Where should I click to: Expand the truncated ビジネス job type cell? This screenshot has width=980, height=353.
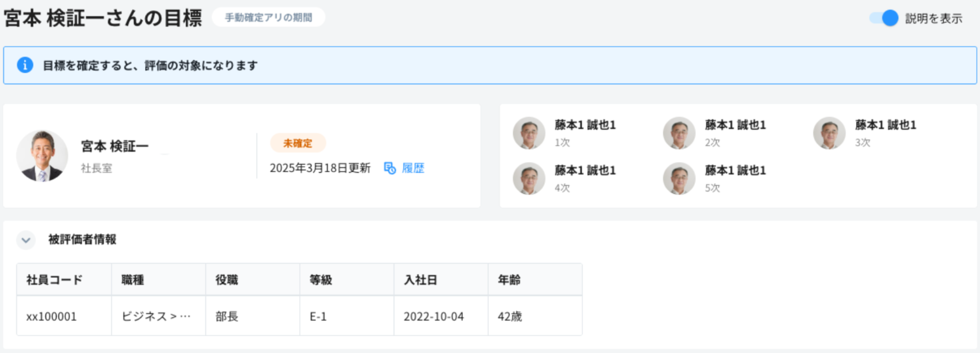[x=156, y=316]
